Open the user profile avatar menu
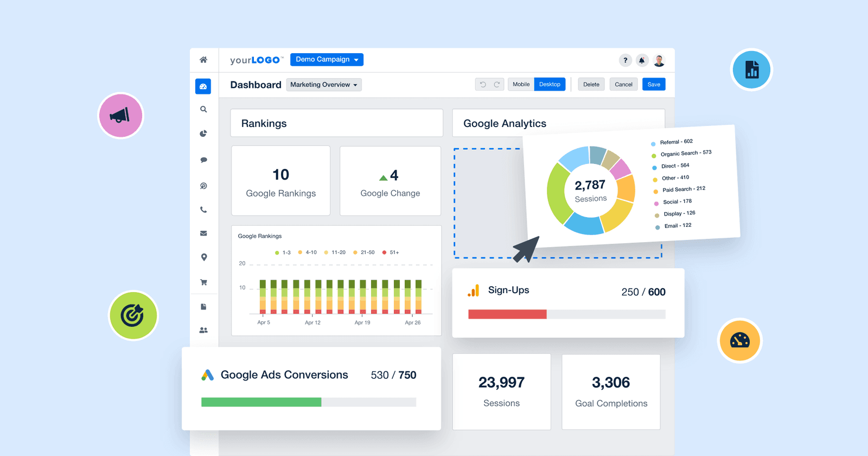The image size is (868, 456). coord(659,60)
